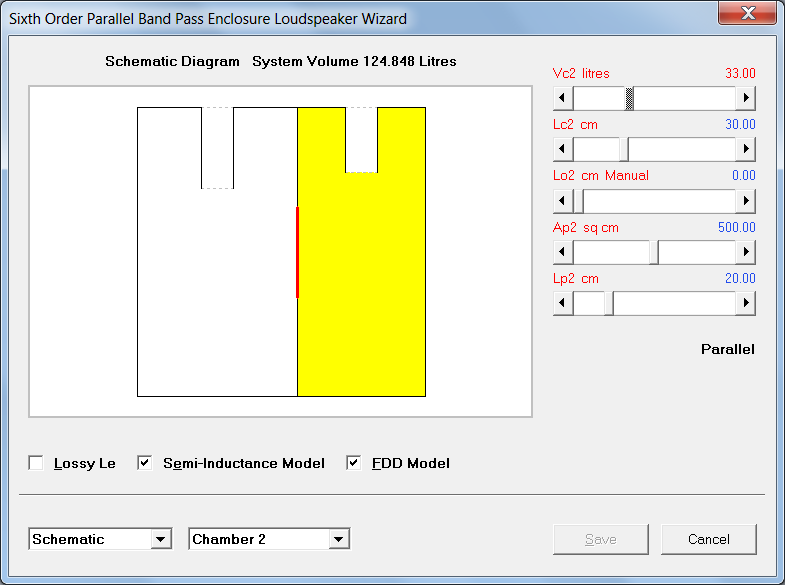Click the 20.00 value for Lp2
The image size is (785, 585).
pyautogui.click(x=740, y=279)
